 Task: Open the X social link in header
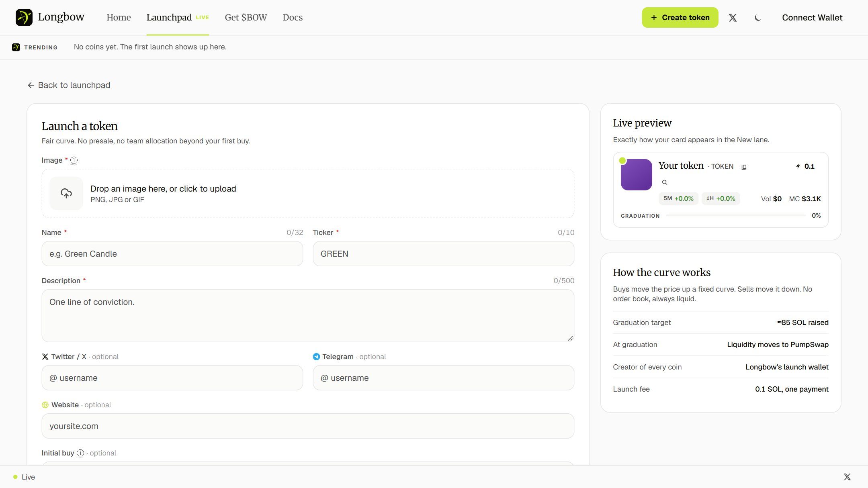tap(733, 18)
